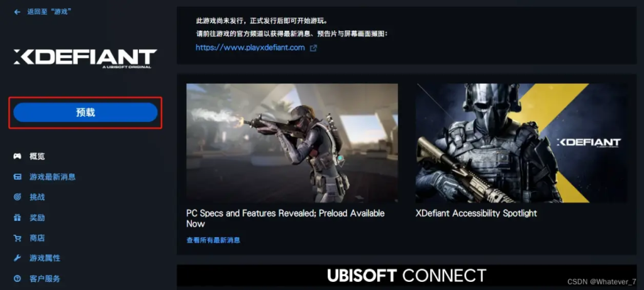
Task: Click the target icon beside 挑战
Action: click(17, 197)
